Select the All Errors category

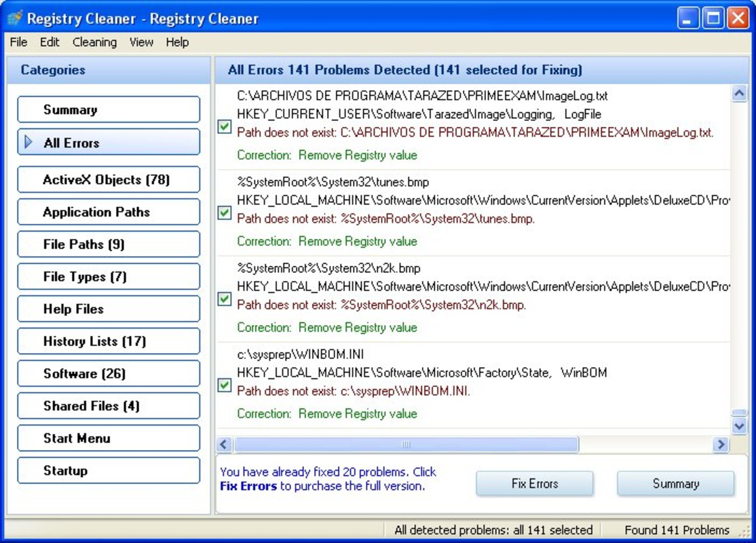(109, 142)
